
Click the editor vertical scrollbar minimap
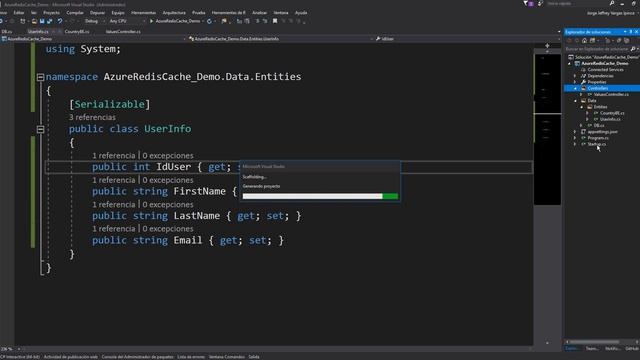click(547, 129)
